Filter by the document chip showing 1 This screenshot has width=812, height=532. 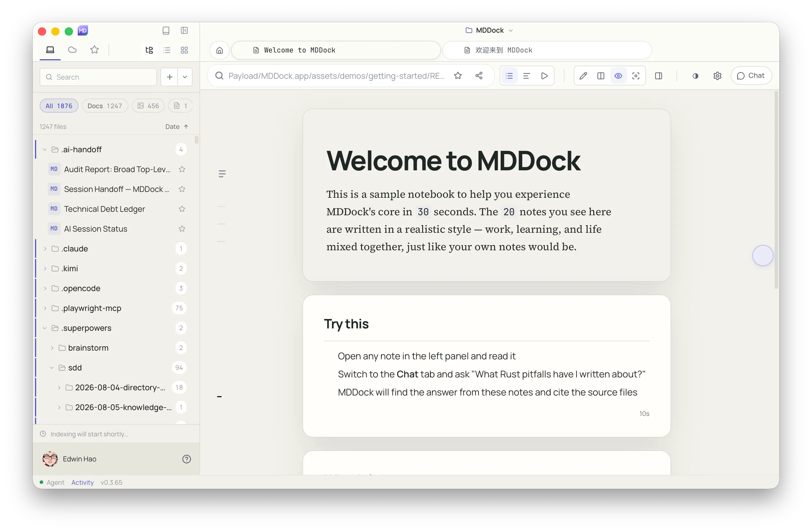tap(181, 106)
